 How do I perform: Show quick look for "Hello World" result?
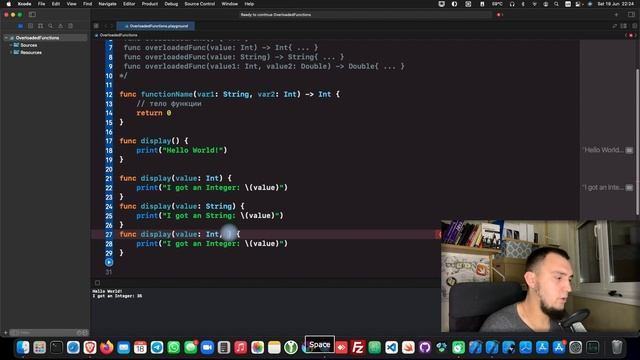(x=629, y=150)
